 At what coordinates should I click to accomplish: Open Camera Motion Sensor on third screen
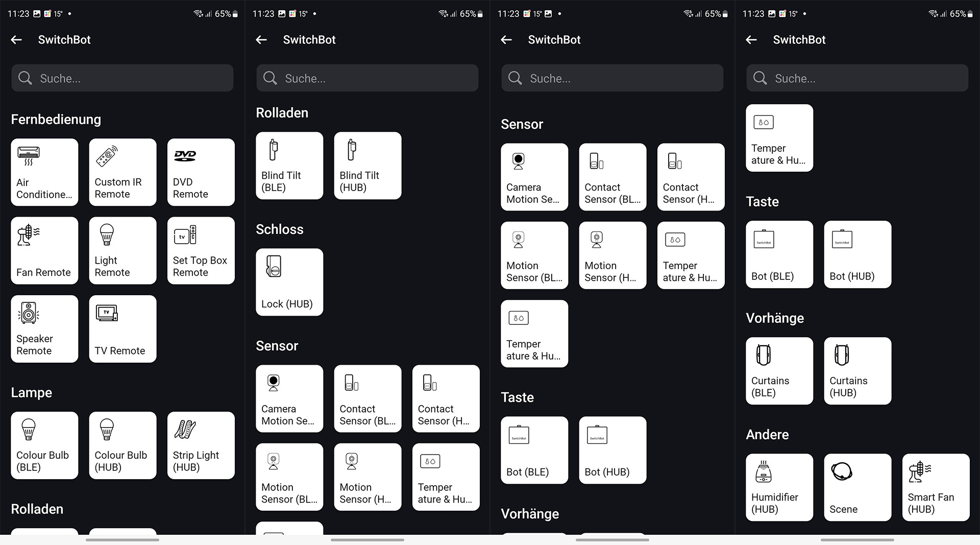[x=534, y=177]
